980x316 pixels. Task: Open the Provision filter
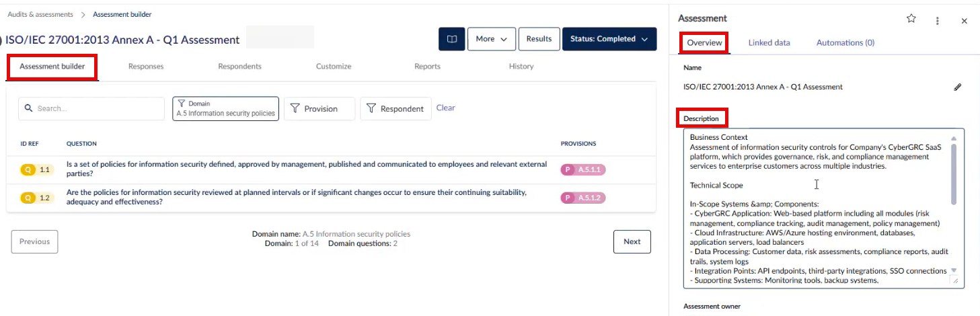click(x=319, y=108)
